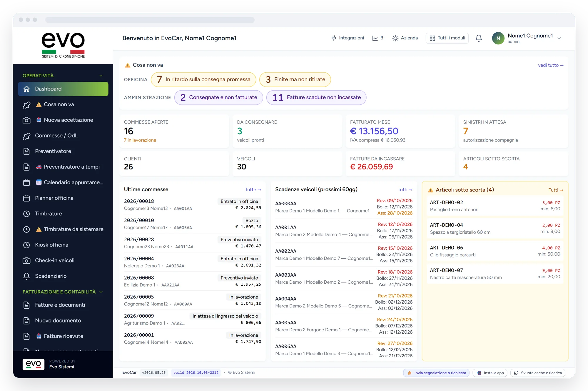This screenshot has width=588, height=391.
Task: Click Tutti link in Scadenze veicoli
Action: (x=405, y=190)
